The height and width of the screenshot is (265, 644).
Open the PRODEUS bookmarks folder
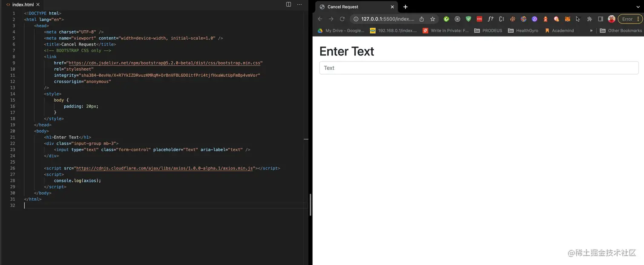[x=488, y=31]
